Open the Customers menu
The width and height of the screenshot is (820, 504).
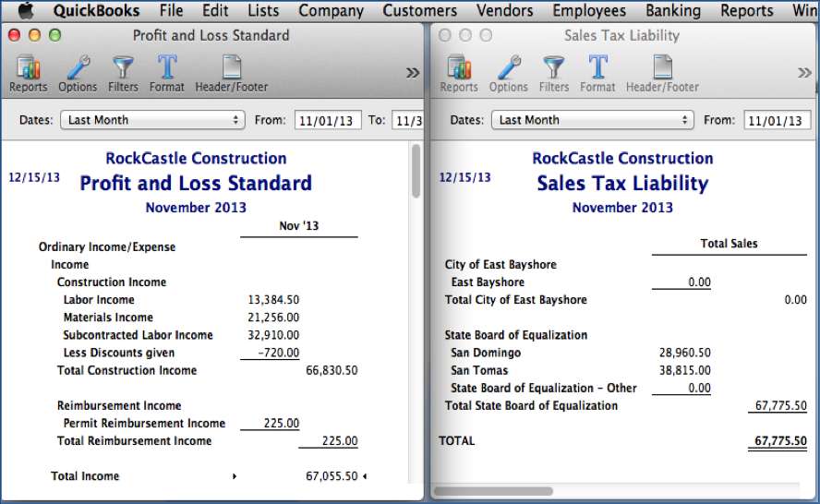419,10
